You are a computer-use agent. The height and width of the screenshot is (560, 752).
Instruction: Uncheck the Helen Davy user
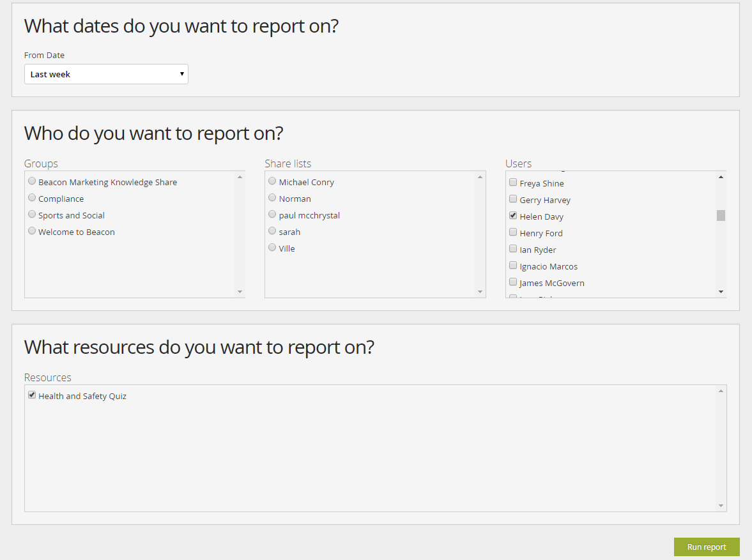(x=513, y=216)
